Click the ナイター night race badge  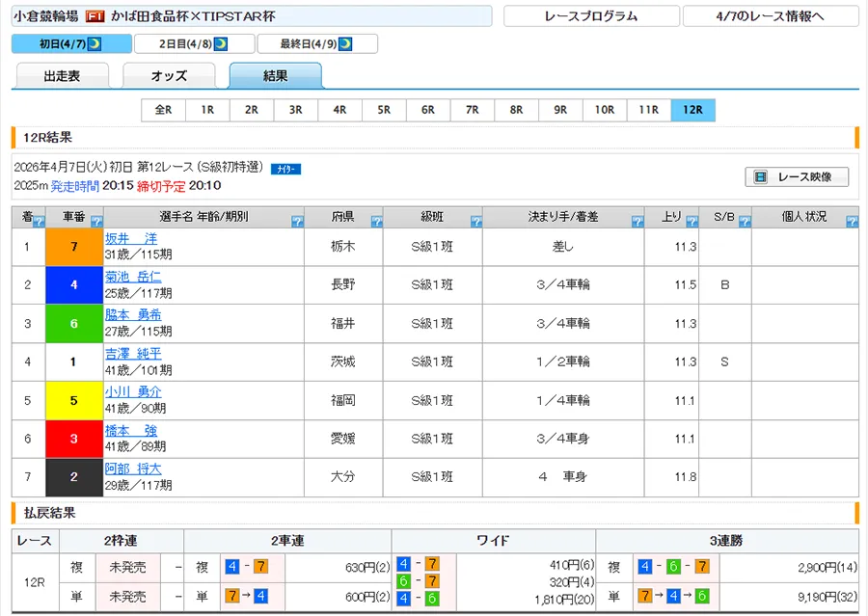click(x=285, y=169)
